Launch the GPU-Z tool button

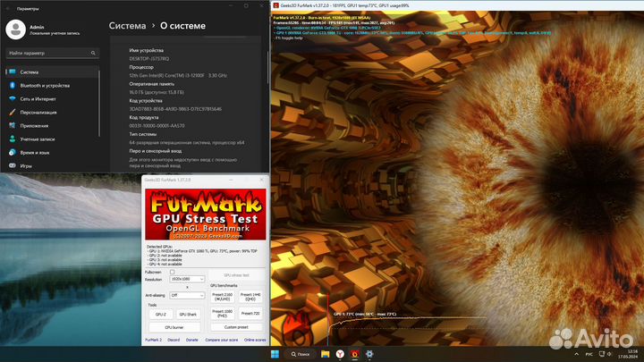tap(161, 315)
